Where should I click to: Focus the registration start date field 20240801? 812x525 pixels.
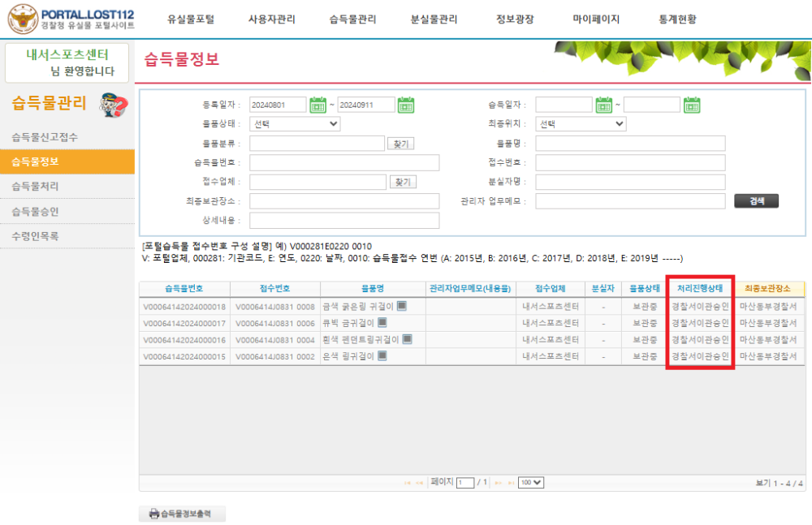pyautogui.click(x=278, y=105)
